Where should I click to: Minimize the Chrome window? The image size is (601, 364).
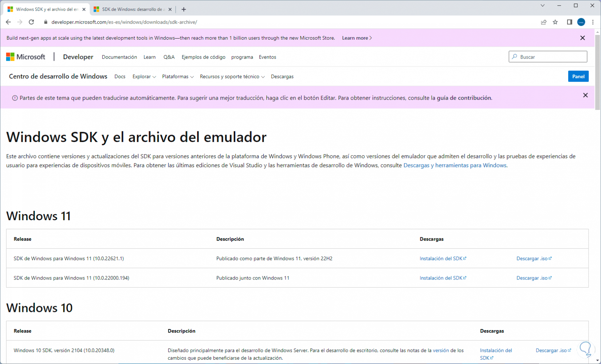pyautogui.click(x=559, y=5)
